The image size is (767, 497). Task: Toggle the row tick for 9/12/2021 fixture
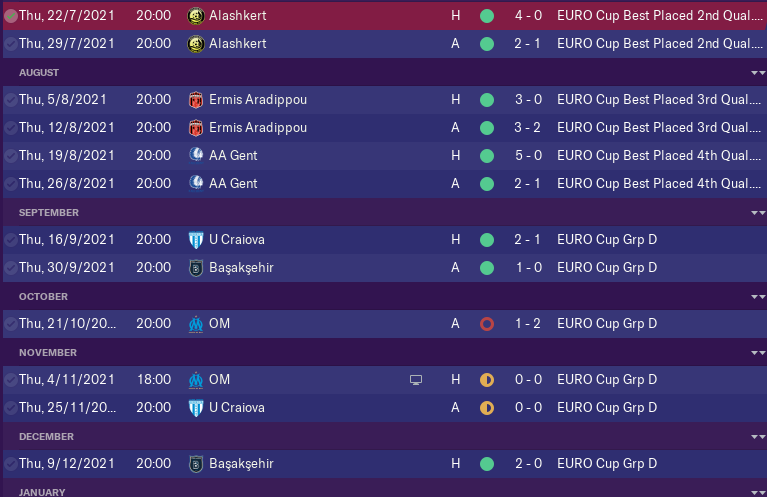click(x=10, y=464)
